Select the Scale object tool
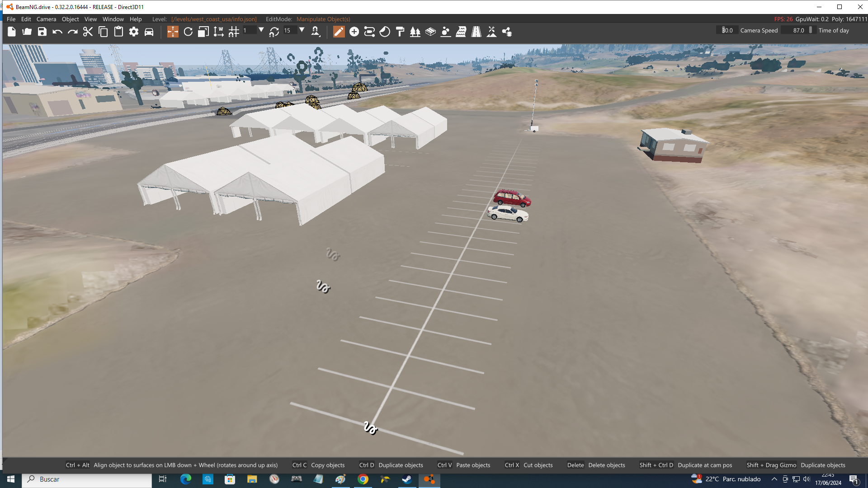 pos(203,32)
